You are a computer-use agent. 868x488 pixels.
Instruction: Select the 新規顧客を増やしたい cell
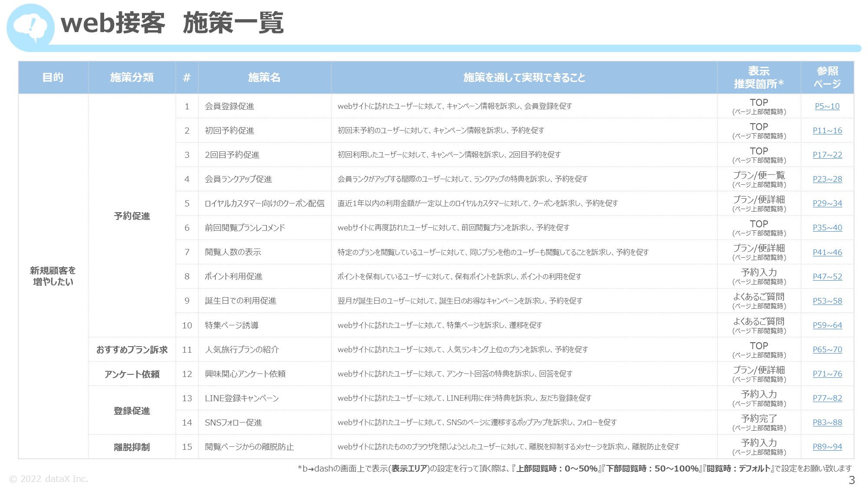[x=53, y=276]
